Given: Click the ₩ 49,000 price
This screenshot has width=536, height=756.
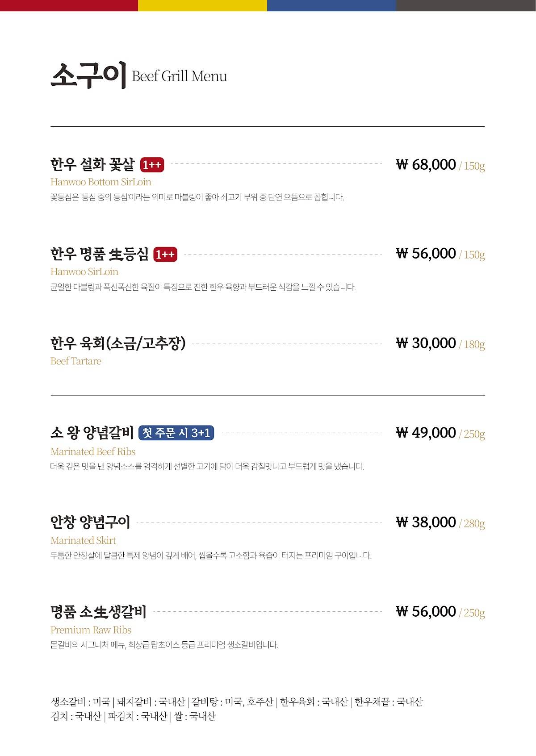Looking at the screenshot, I should coord(426,432).
